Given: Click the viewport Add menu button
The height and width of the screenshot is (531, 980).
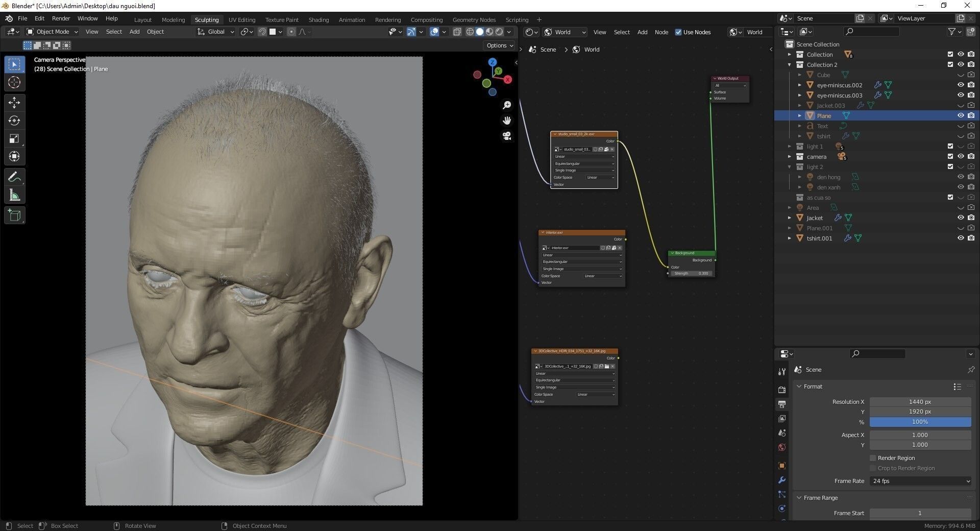Looking at the screenshot, I should click(135, 32).
